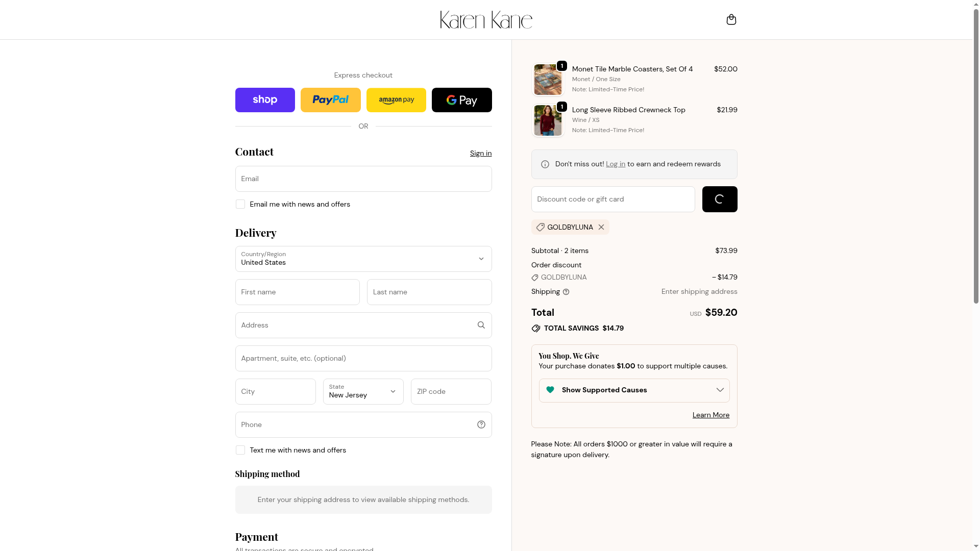The height and width of the screenshot is (551, 980).
Task: Click the phone help question mark icon
Action: (x=481, y=424)
